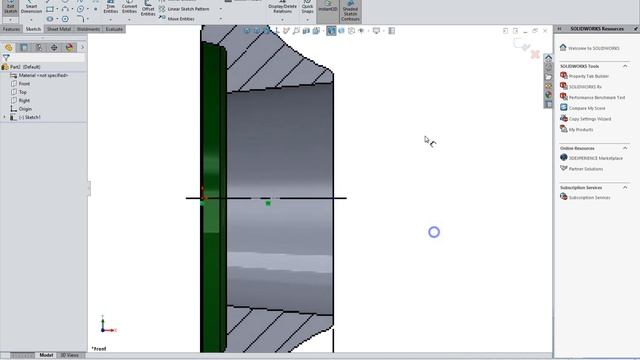The height and width of the screenshot is (360, 640).
Task: Open View Settings monitor icon
Action: (x=376, y=31)
